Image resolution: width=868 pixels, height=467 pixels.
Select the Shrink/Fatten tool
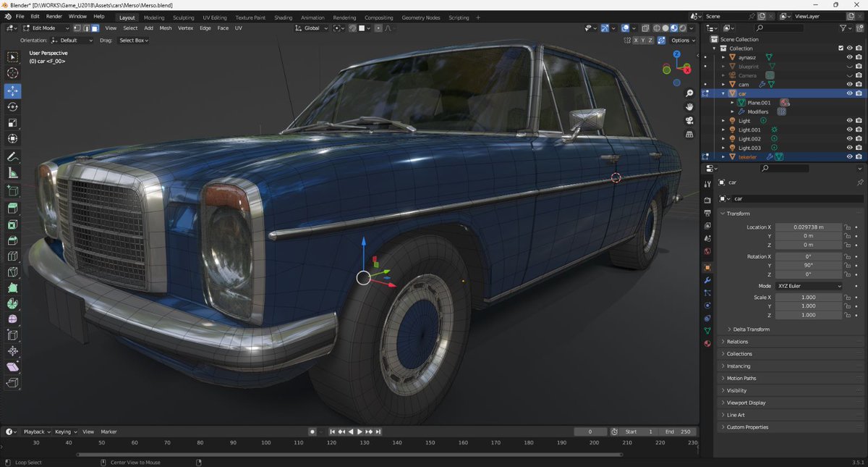pyautogui.click(x=12, y=352)
